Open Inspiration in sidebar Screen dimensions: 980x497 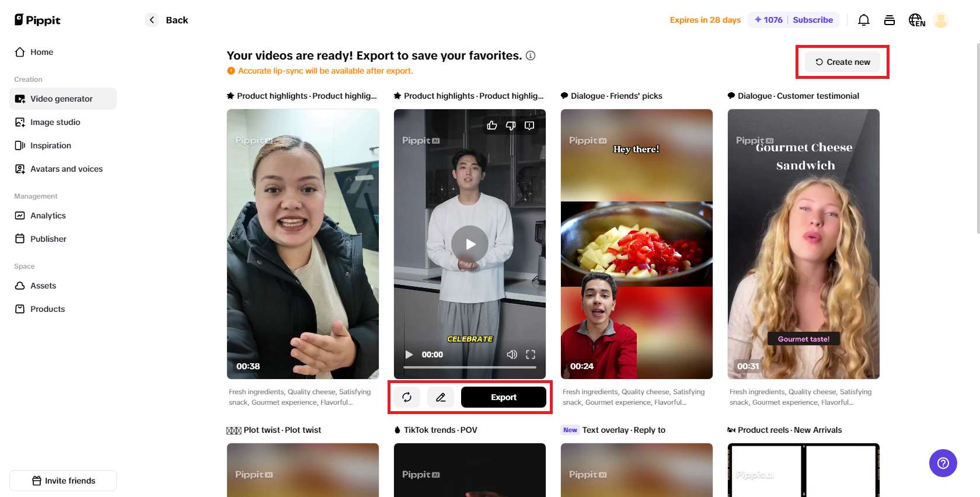click(63, 145)
